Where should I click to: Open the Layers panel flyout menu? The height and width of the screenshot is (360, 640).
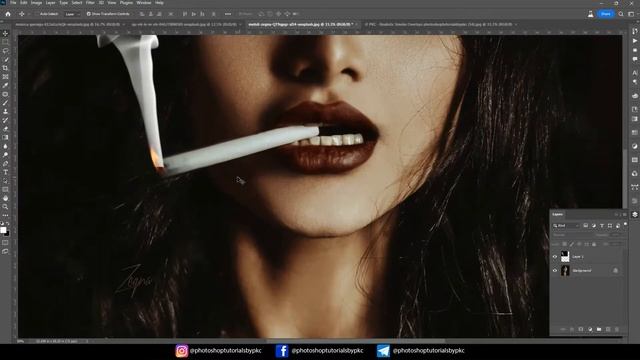point(624,214)
